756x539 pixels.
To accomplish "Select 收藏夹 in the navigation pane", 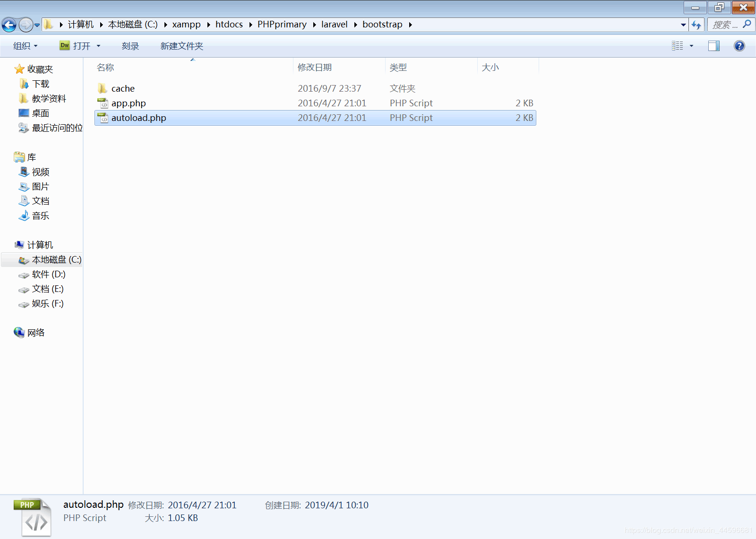I will tap(40, 69).
